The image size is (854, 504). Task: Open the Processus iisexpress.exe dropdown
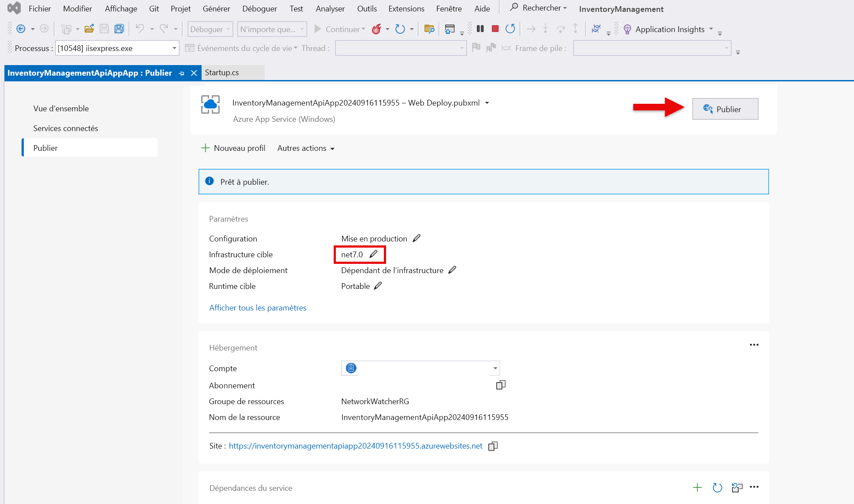point(174,48)
